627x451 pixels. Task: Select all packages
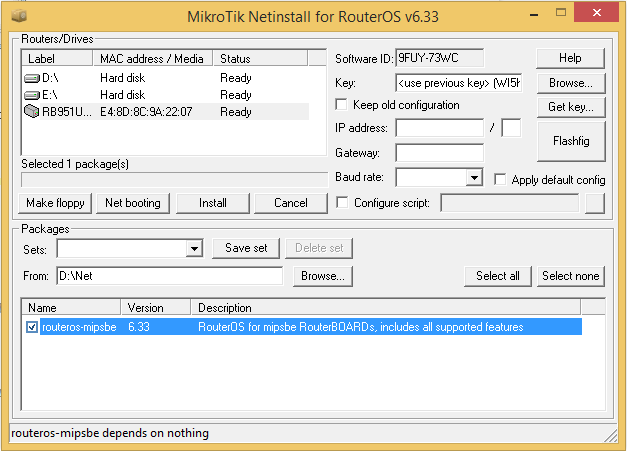click(x=498, y=276)
